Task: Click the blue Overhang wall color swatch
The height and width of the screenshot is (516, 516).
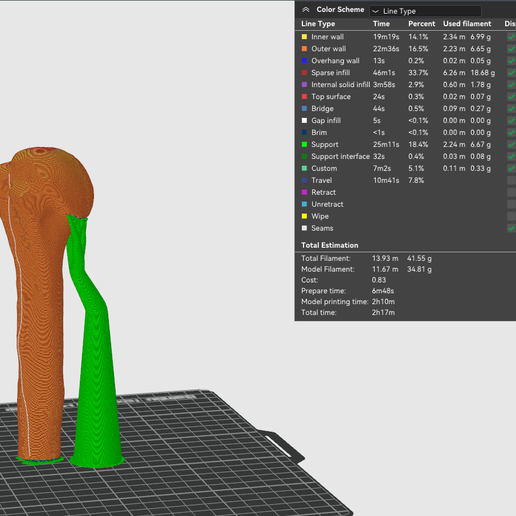Action: [x=304, y=61]
